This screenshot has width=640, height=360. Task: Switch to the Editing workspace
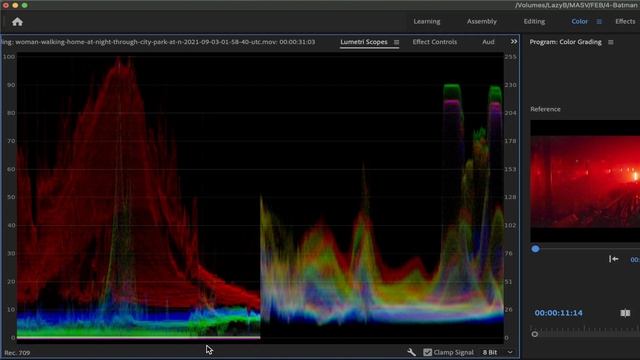[x=534, y=21]
